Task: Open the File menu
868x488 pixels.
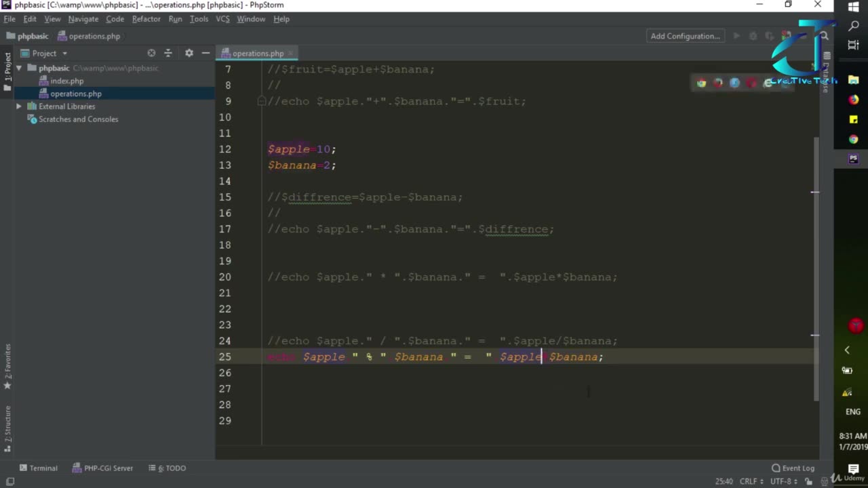Action: [9, 19]
